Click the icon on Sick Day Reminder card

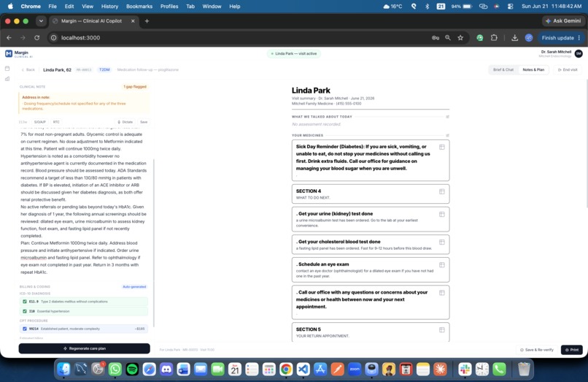pyautogui.click(x=442, y=147)
